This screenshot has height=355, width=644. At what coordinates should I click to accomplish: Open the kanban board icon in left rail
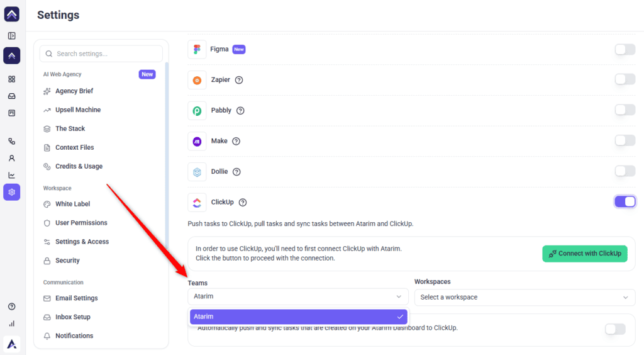click(12, 113)
